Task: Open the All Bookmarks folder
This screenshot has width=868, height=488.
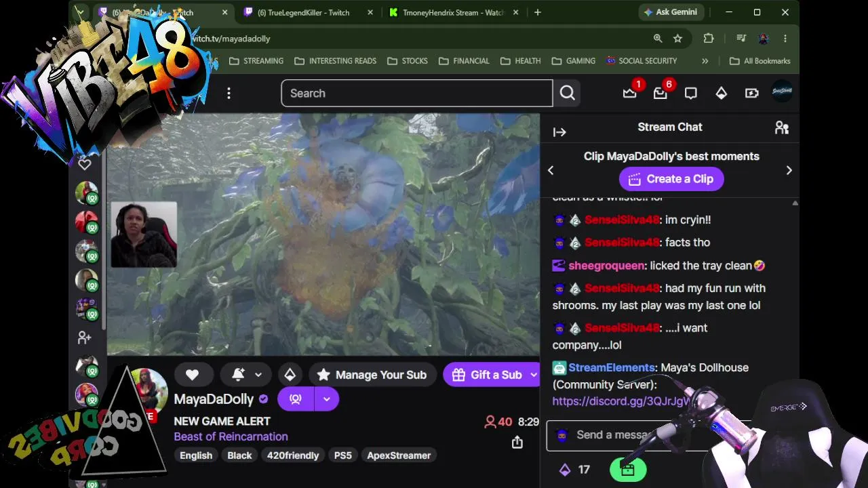Action: 759,61
